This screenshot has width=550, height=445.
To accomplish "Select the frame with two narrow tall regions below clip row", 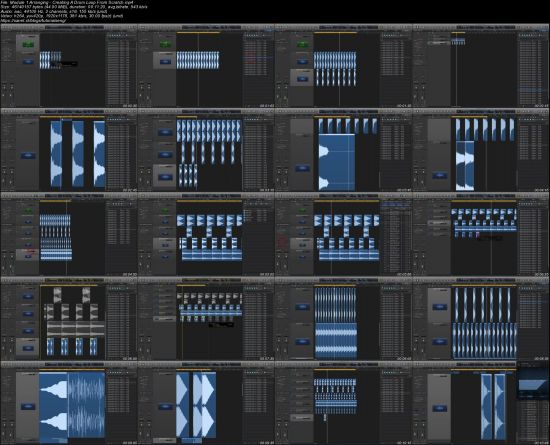I will point(481,150).
